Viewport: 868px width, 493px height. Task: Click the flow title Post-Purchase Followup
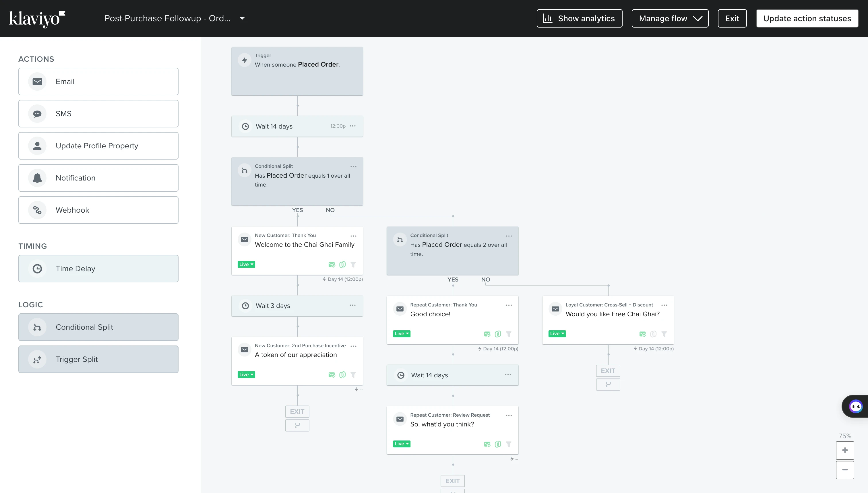pyautogui.click(x=167, y=18)
